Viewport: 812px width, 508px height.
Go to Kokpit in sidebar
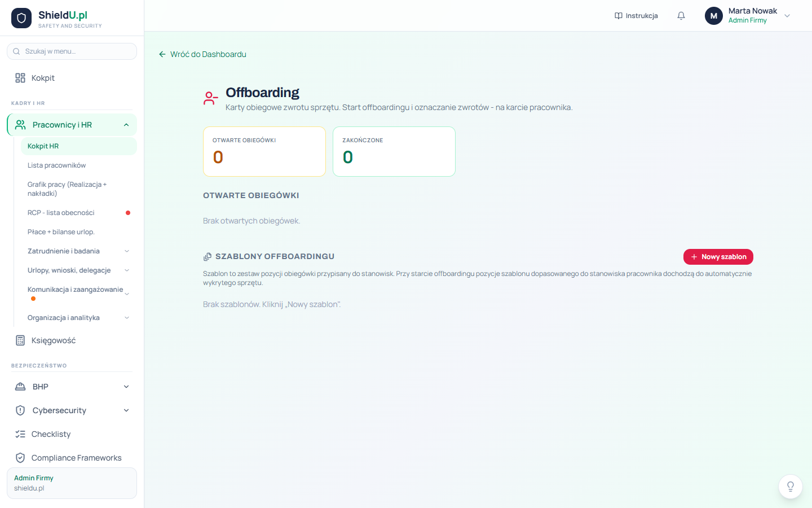72,78
